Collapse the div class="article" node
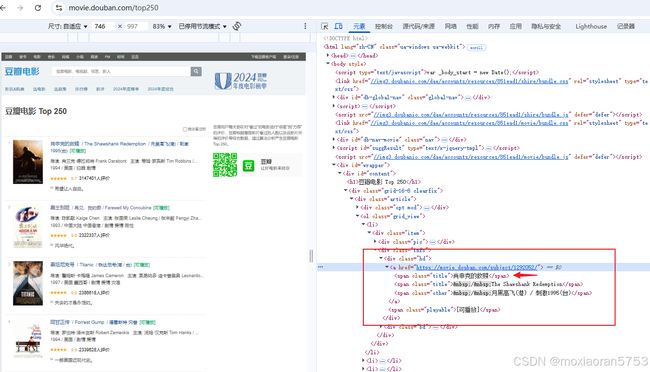This screenshot has width=650, height=372. click(x=351, y=199)
